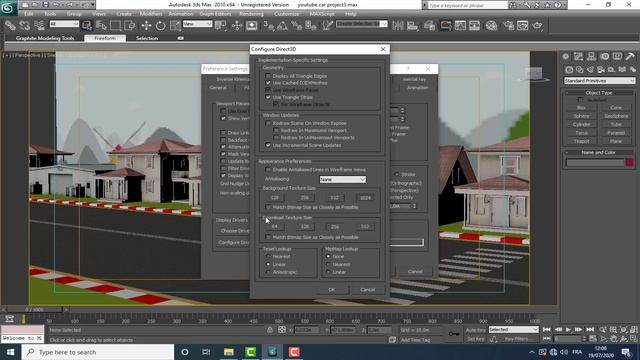Select Linear in MipMap Lookup
Viewport: 640px width, 360px height.
[328, 272]
